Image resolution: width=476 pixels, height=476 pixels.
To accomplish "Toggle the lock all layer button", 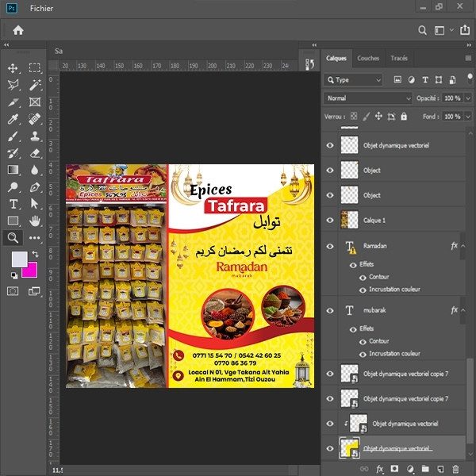I will coord(404,117).
